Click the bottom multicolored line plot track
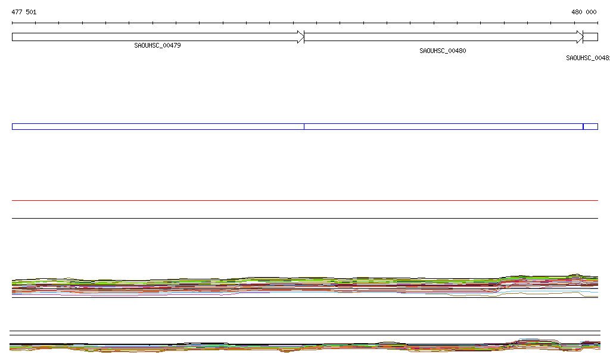 click(x=305, y=347)
